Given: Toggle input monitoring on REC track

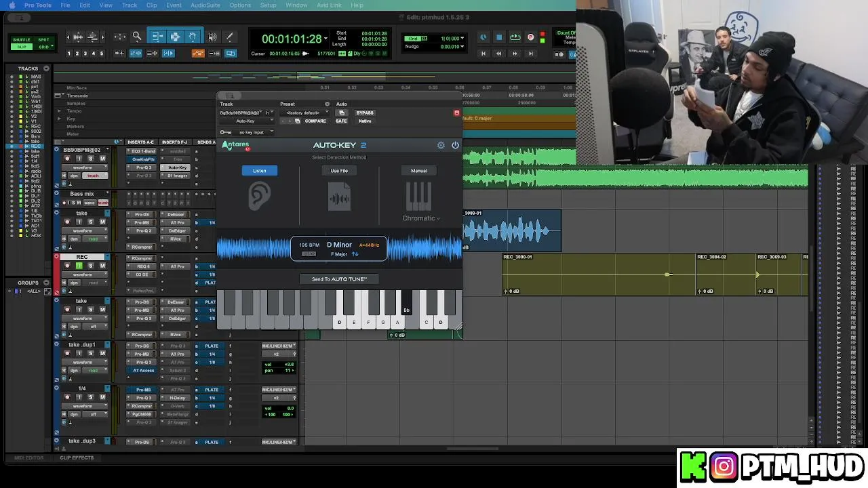Looking at the screenshot, I should coord(79,266).
